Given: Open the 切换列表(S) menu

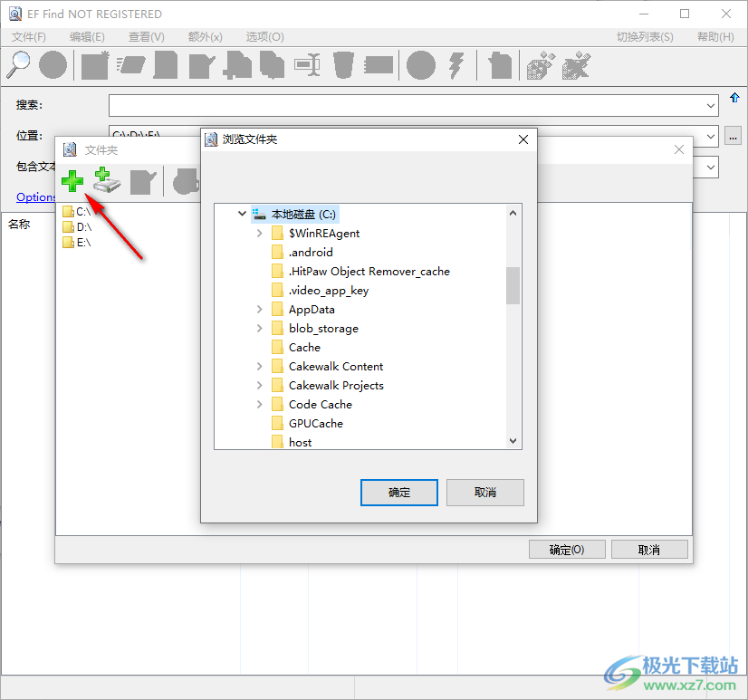Looking at the screenshot, I should click(x=645, y=37).
